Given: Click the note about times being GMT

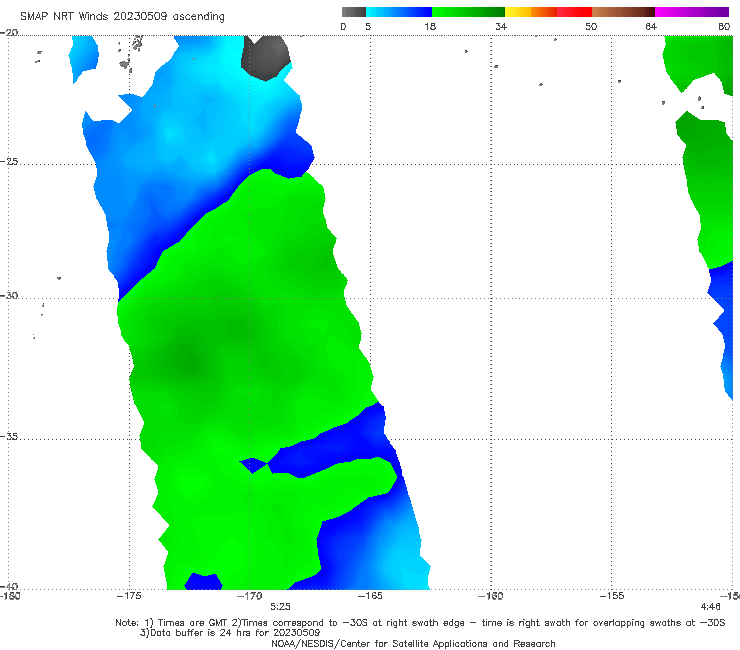Looking at the screenshot, I should pyautogui.click(x=420, y=623).
